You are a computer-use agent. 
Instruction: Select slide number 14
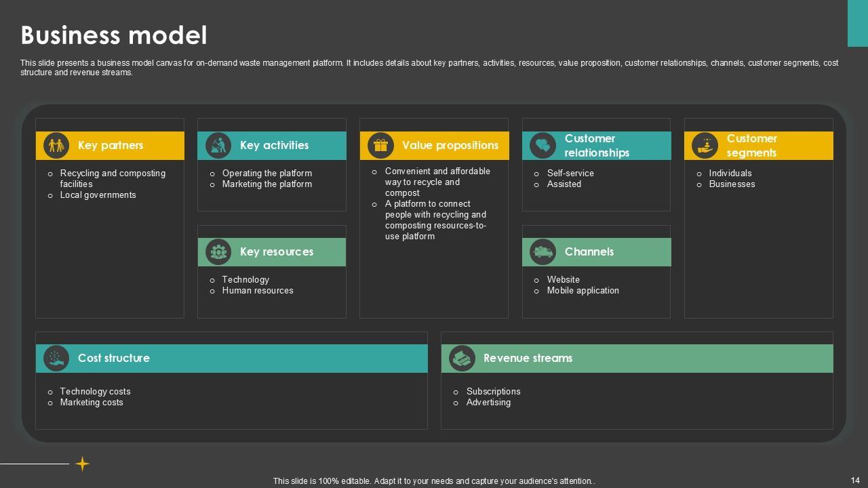click(x=854, y=481)
